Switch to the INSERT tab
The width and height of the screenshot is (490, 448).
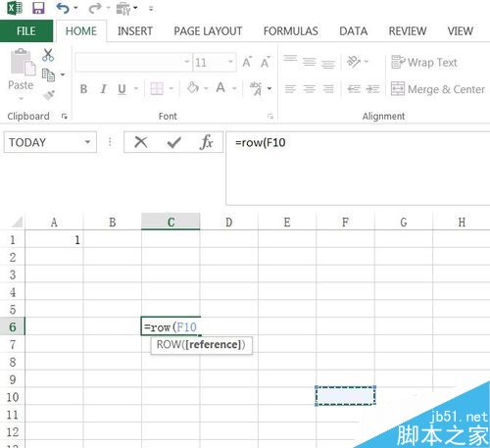(135, 31)
